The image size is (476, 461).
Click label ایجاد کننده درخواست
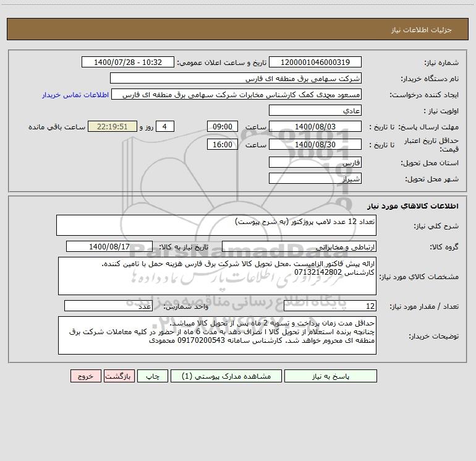point(424,95)
